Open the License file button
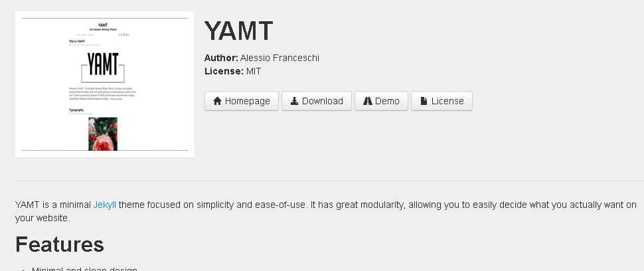Screen dimensions: 644x271 coord(442,101)
